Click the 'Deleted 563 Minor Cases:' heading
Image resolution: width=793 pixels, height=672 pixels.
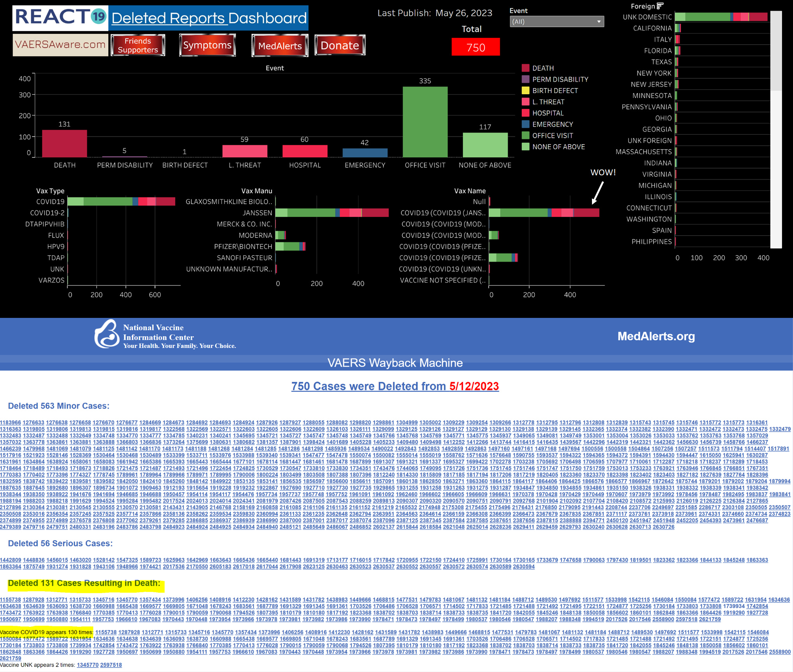[x=58, y=406]
